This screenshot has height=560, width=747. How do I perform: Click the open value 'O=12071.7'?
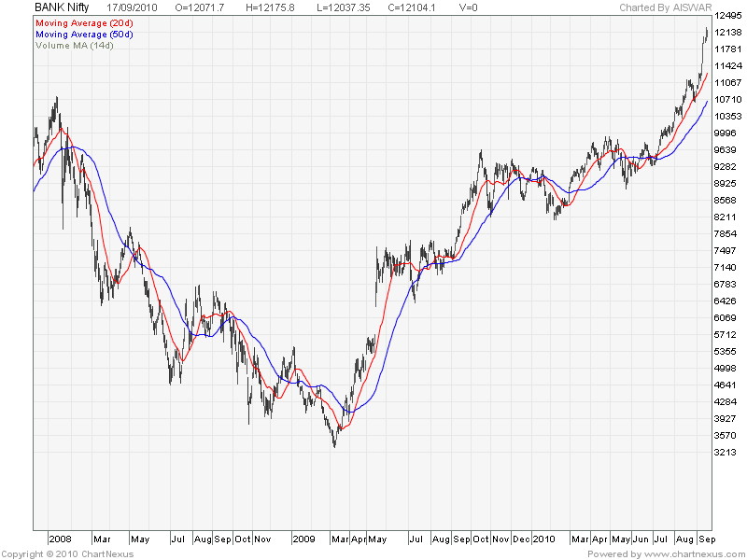pyautogui.click(x=200, y=7)
